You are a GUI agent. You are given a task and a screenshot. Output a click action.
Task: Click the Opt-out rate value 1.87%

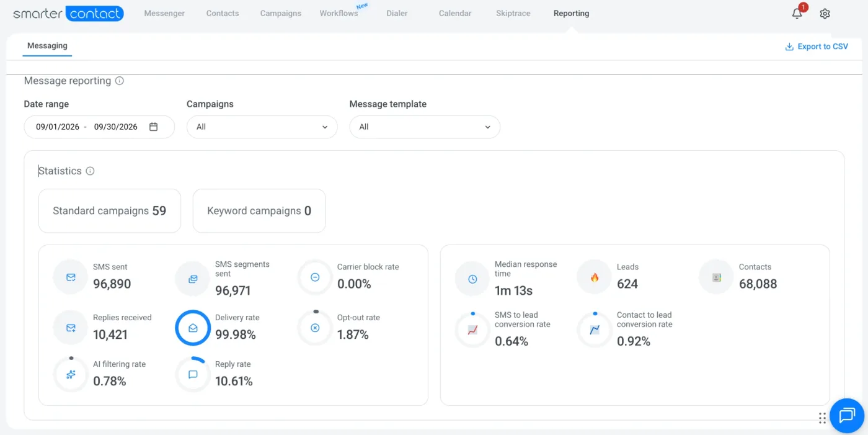coord(353,334)
